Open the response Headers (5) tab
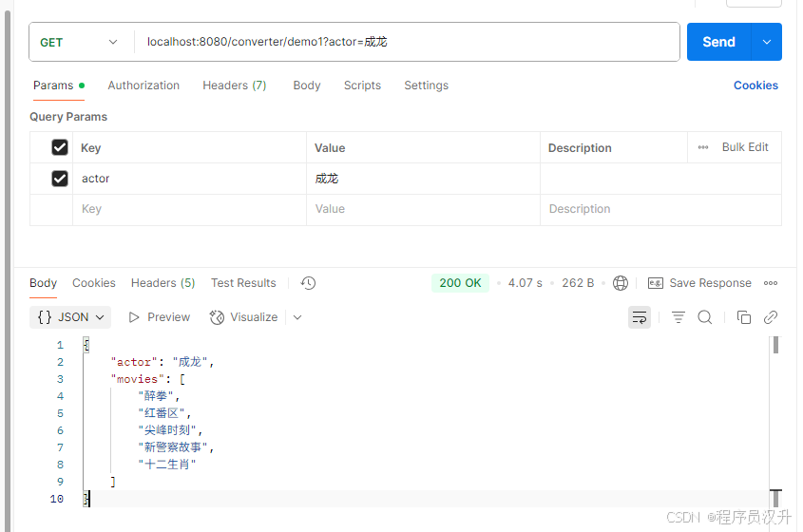Screen dimensions: 803x532 [163, 283]
